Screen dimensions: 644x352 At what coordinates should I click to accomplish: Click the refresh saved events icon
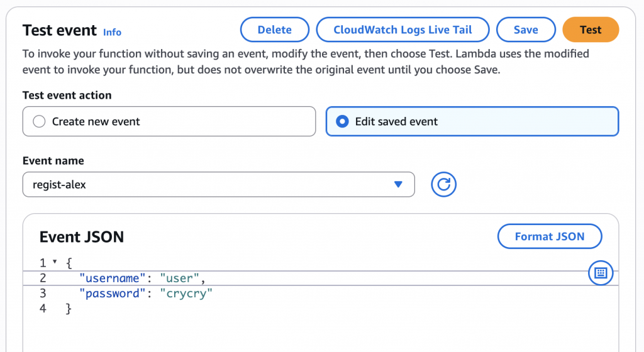pos(443,184)
